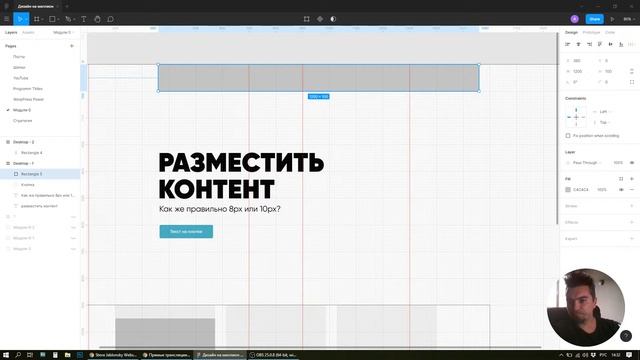Select the Hand tool
This screenshot has width=640, height=360.
pyautogui.click(x=97, y=19)
